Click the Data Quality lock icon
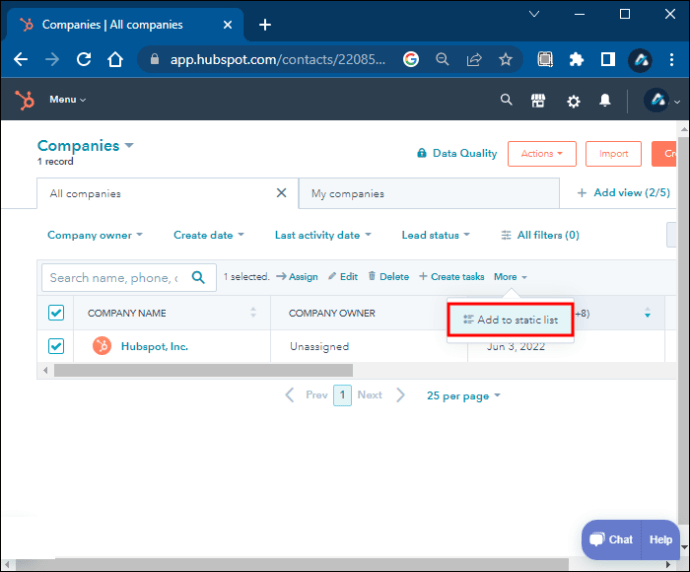Viewport: 690px width, 572px height. click(x=422, y=153)
